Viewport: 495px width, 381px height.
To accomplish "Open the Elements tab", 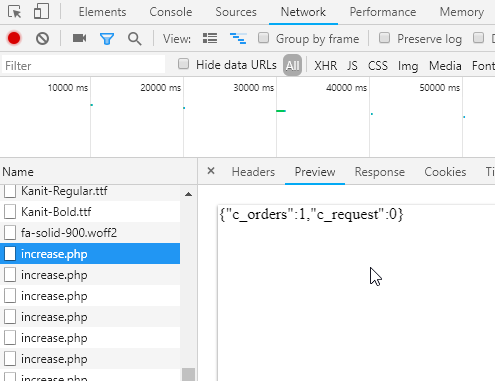I will [102, 12].
